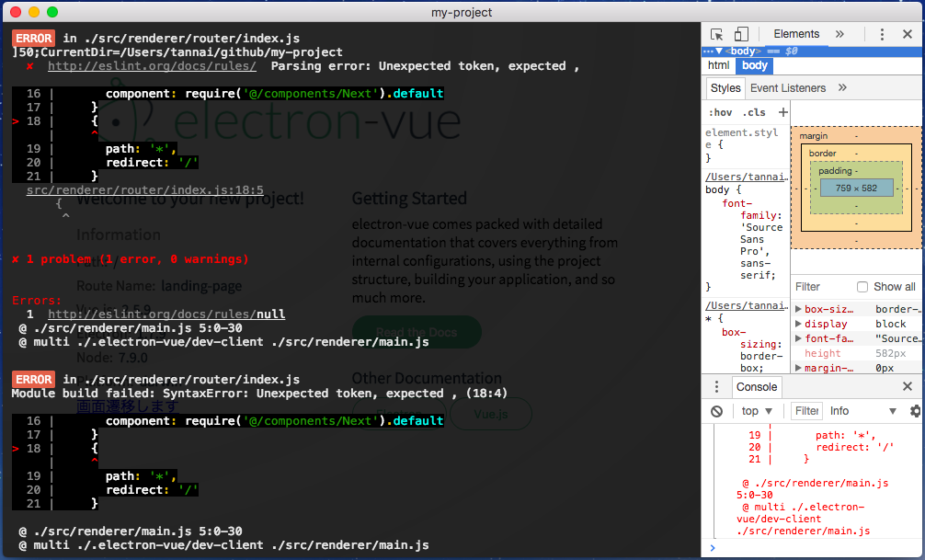Open the Info log level dropdown
This screenshot has width=925, height=560.
tap(862, 411)
